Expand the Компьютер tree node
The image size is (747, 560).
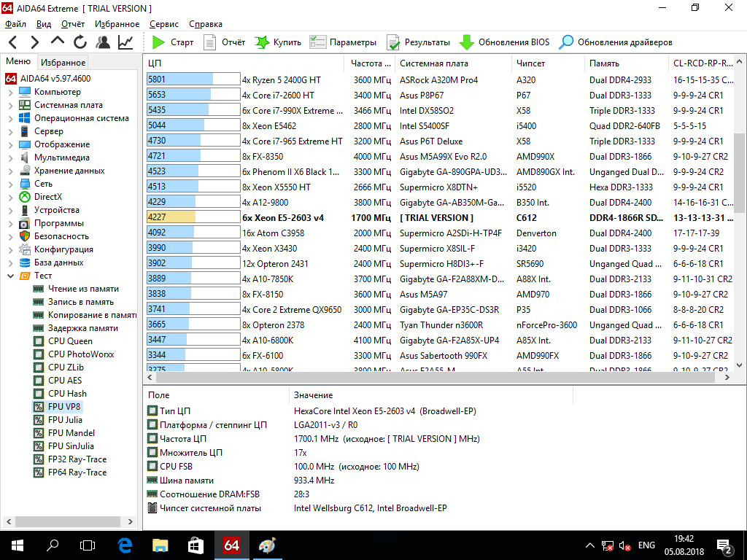[10, 92]
